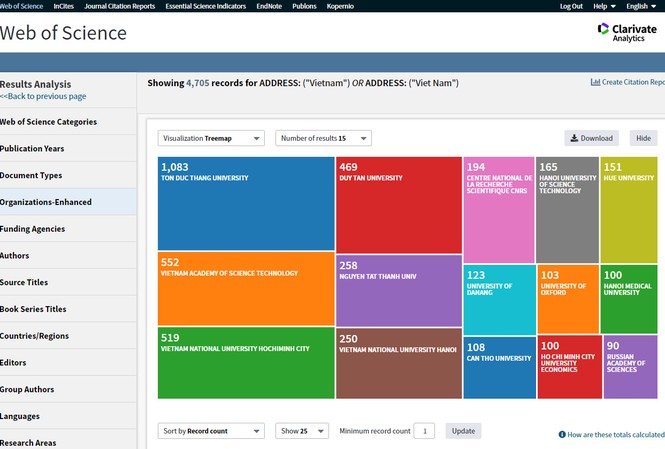The width and height of the screenshot is (665, 449).
Task: Click the Results Analysis heading
Action: point(36,84)
